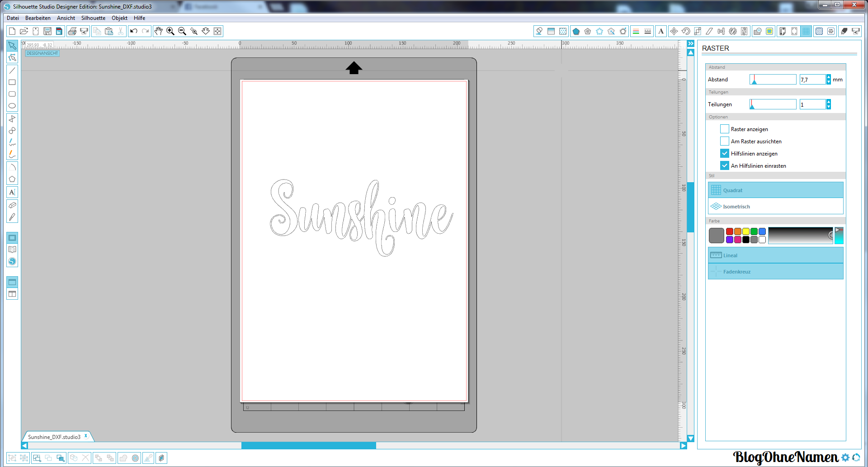Image resolution: width=868 pixels, height=467 pixels.
Task: Click the Teilungen stepper arrows
Action: point(828,104)
